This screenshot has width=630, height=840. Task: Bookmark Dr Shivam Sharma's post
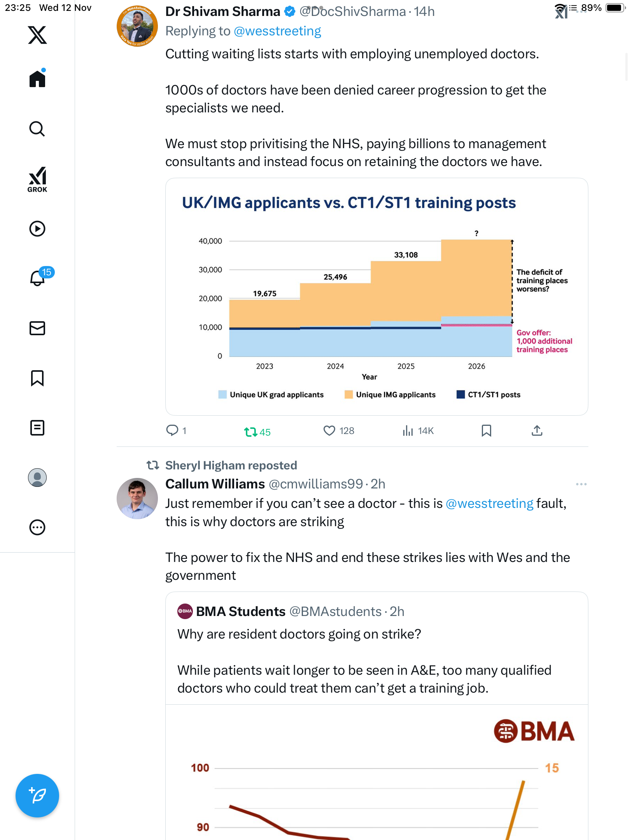[486, 431]
